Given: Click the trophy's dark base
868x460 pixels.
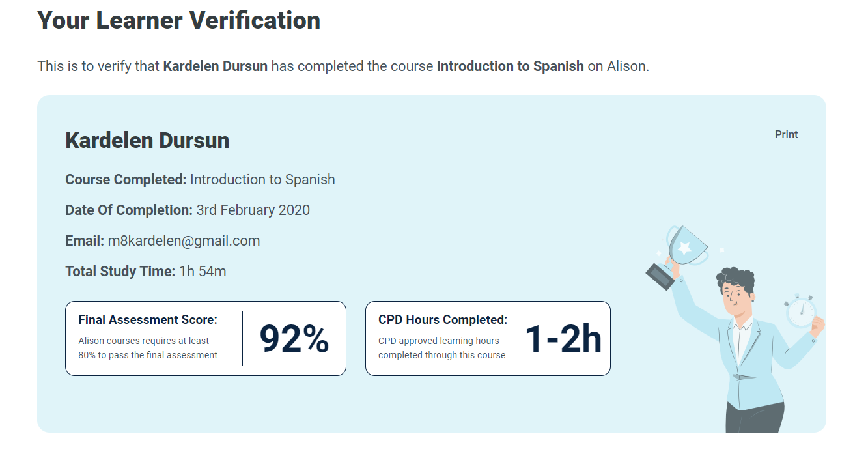Looking at the screenshot, I should point(660,276).
